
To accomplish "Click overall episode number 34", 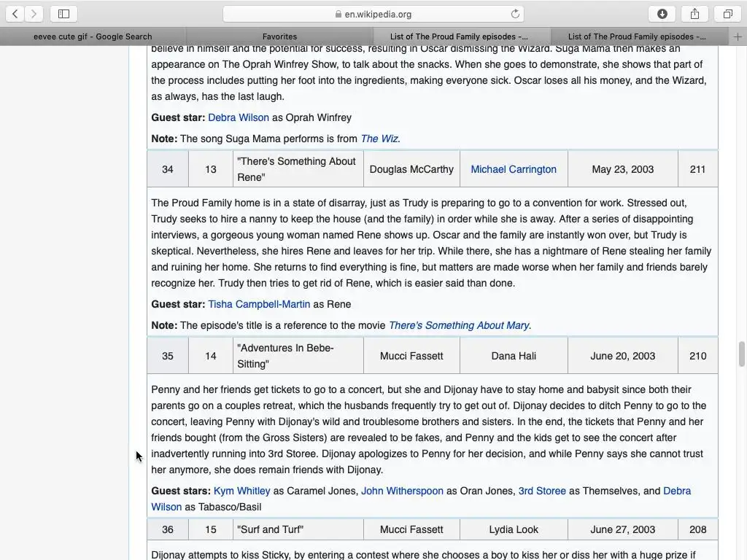I will tap(168, 169).
